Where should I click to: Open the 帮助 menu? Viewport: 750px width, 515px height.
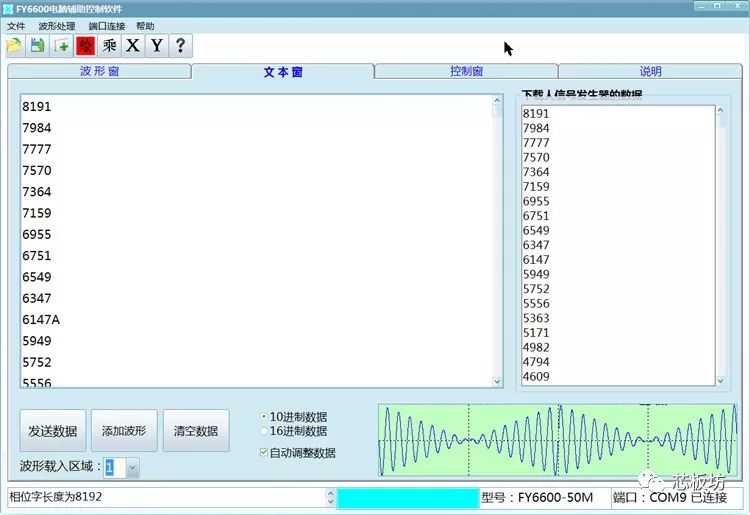click(145, 26)
